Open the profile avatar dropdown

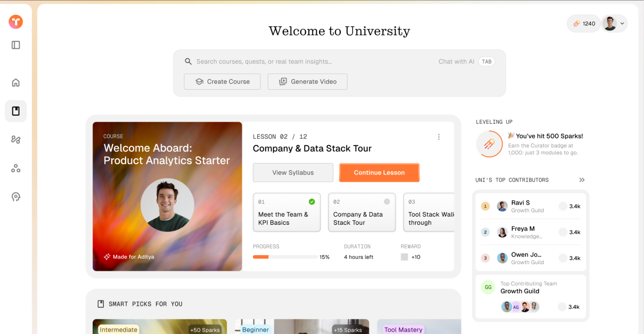[x=614, y=24]
